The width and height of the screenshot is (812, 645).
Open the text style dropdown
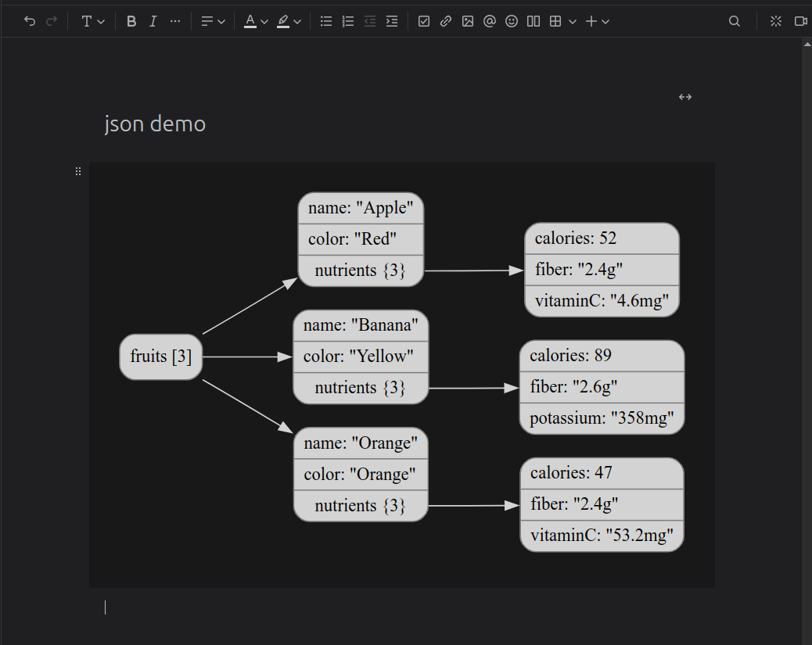(x=93, y=22)
